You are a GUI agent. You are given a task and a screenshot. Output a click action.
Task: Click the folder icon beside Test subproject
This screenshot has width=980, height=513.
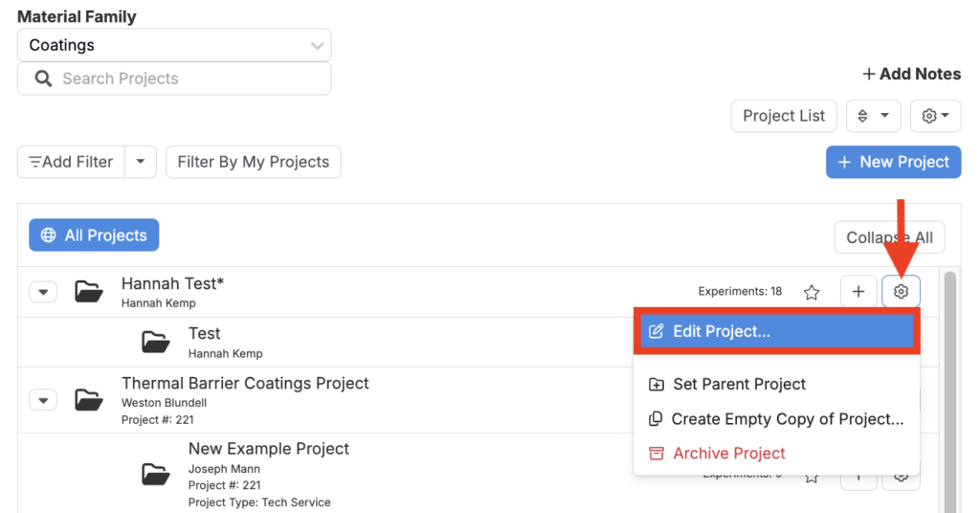[x=156, y=342]
